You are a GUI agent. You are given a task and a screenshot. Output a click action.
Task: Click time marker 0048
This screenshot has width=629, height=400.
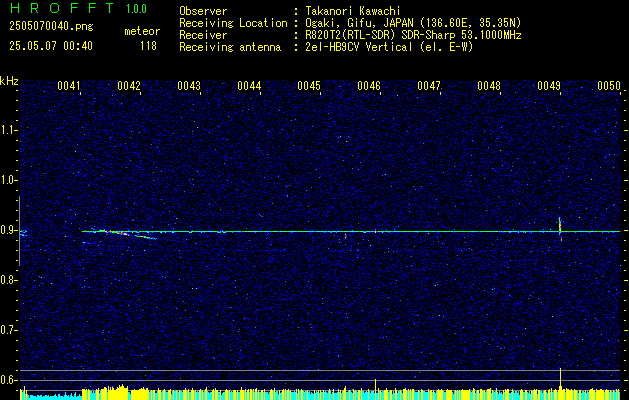(x=489, y=86)
